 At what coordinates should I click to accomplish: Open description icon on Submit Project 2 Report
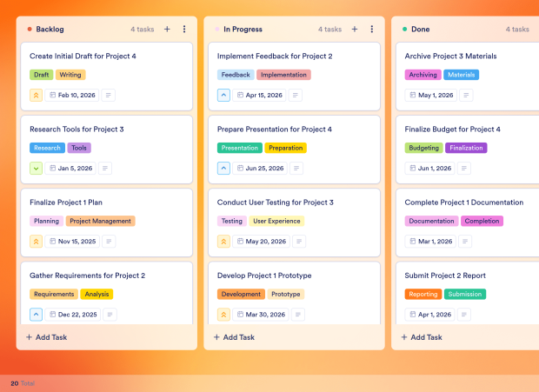click(464, 315)
